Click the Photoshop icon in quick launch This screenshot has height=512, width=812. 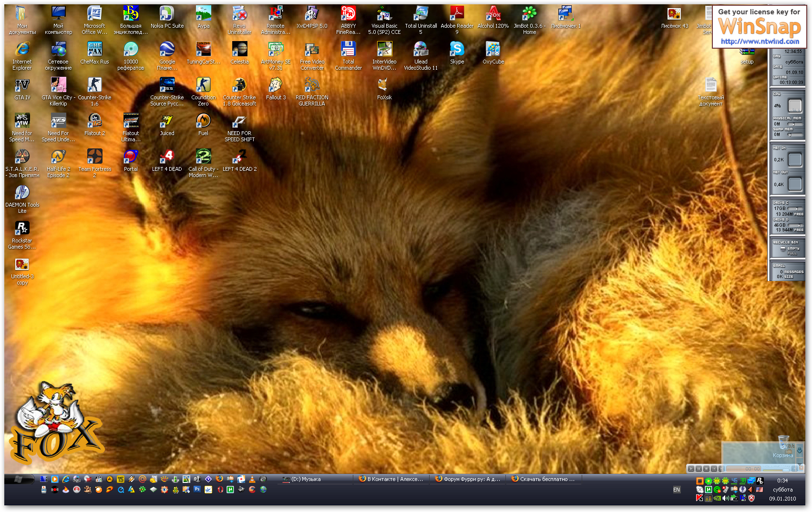tap(197, 489)
